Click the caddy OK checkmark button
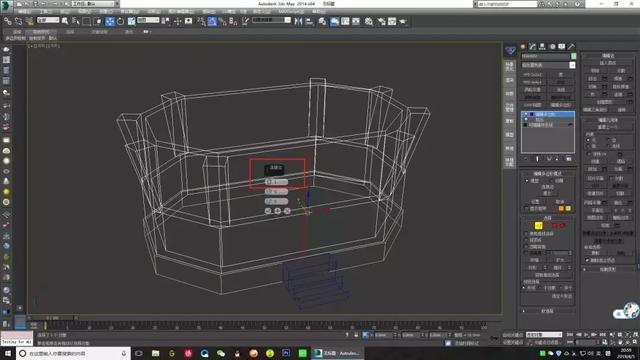Viewport: 640px width, 360px height. point(268,211)
